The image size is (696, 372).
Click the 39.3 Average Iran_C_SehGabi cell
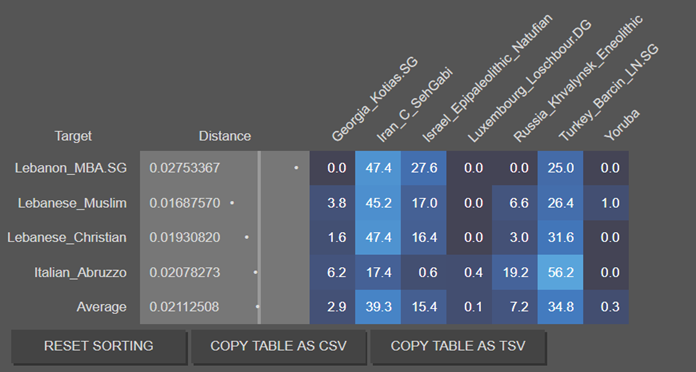pos(378,307)
